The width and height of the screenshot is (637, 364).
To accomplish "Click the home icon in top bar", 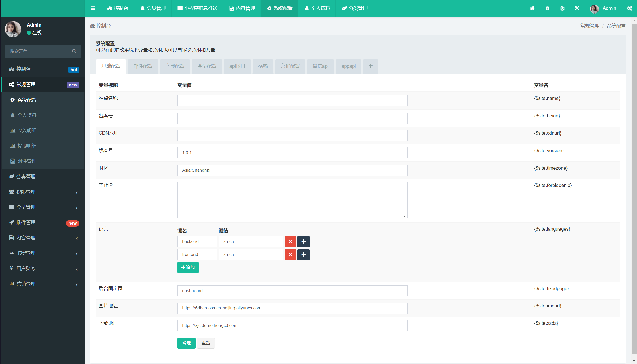I will point(532,8).
